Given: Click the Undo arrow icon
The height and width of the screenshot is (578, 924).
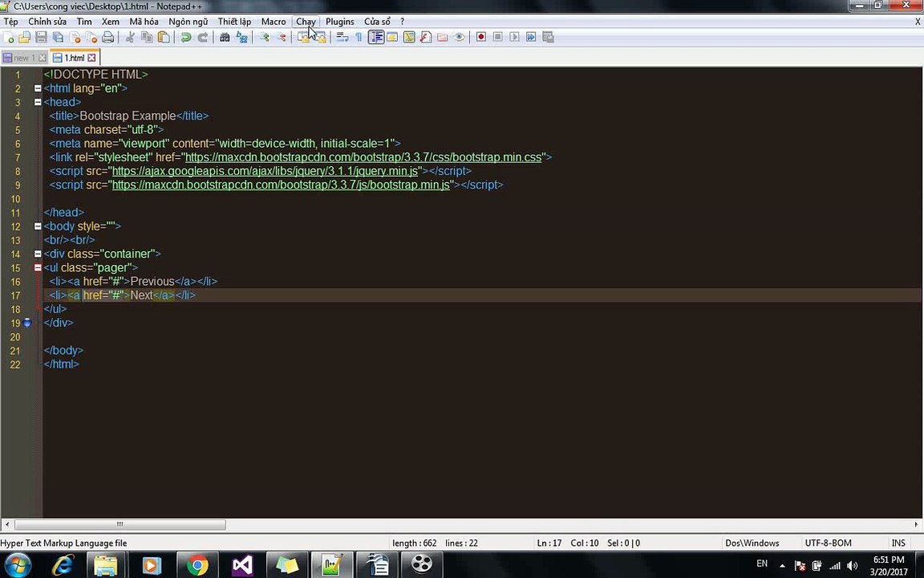Looking at the screenshot, I should click(x=185, y=37).
